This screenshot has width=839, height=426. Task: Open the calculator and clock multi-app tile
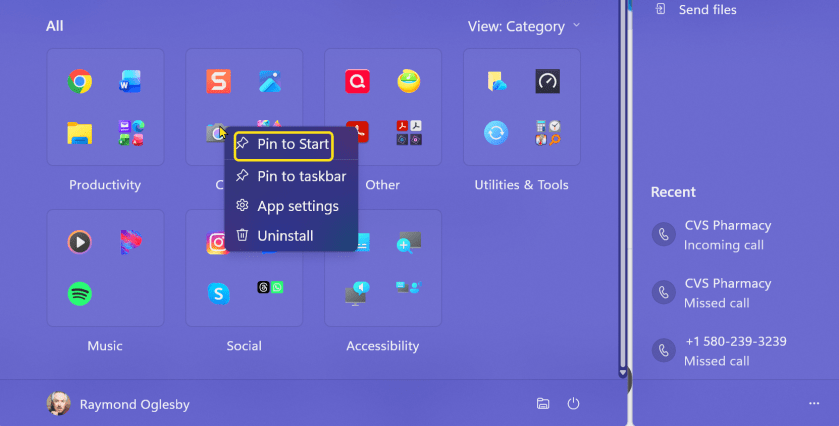547,133
